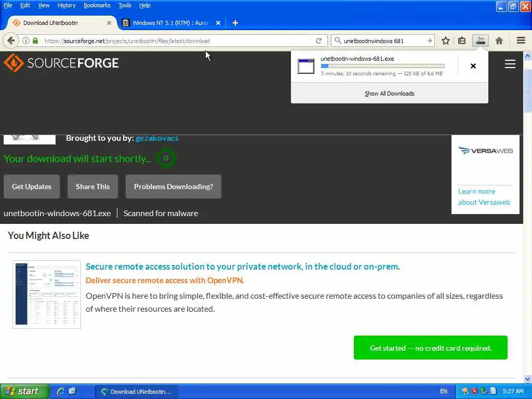Click the Download UNetbootin taskbar button
The image size is (532, 399).
[x=136, y=392]
